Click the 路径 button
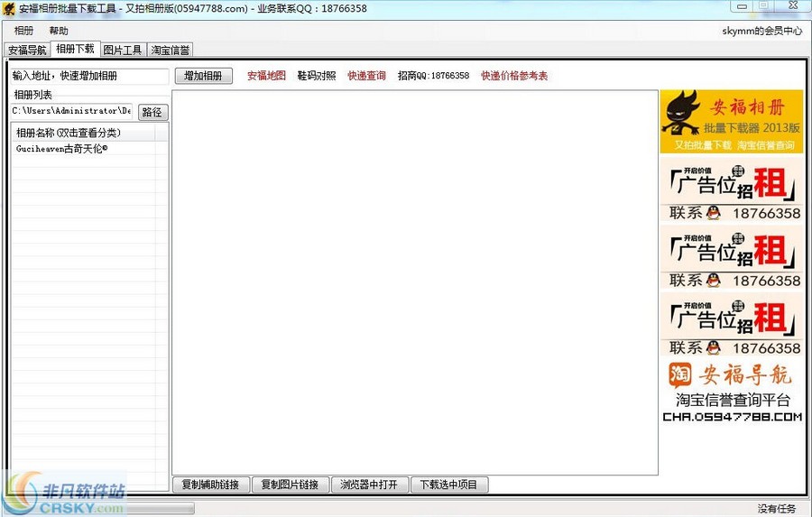Image resolution: width=812 pixels, height=517 pixels. tap(152, 112)
